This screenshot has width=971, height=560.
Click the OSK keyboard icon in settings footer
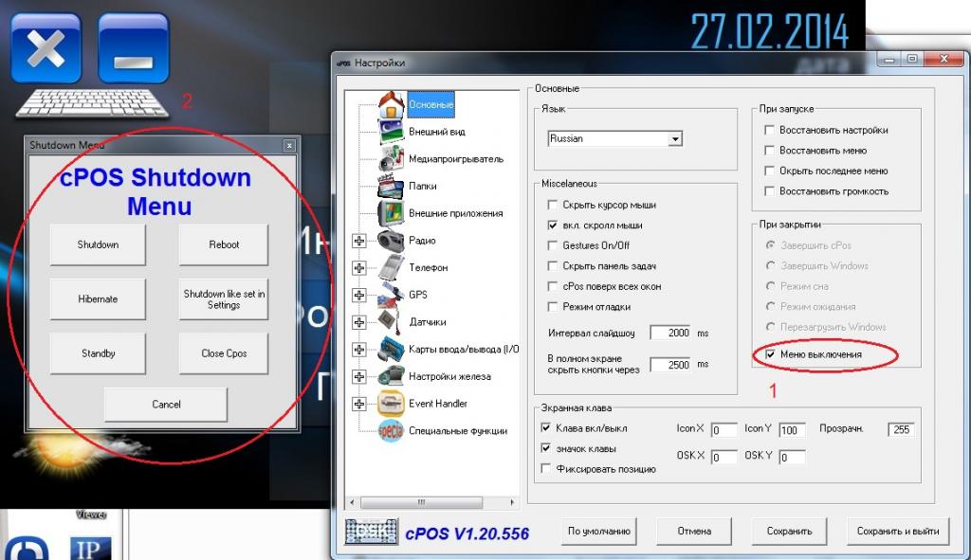(x=372, y=532)
